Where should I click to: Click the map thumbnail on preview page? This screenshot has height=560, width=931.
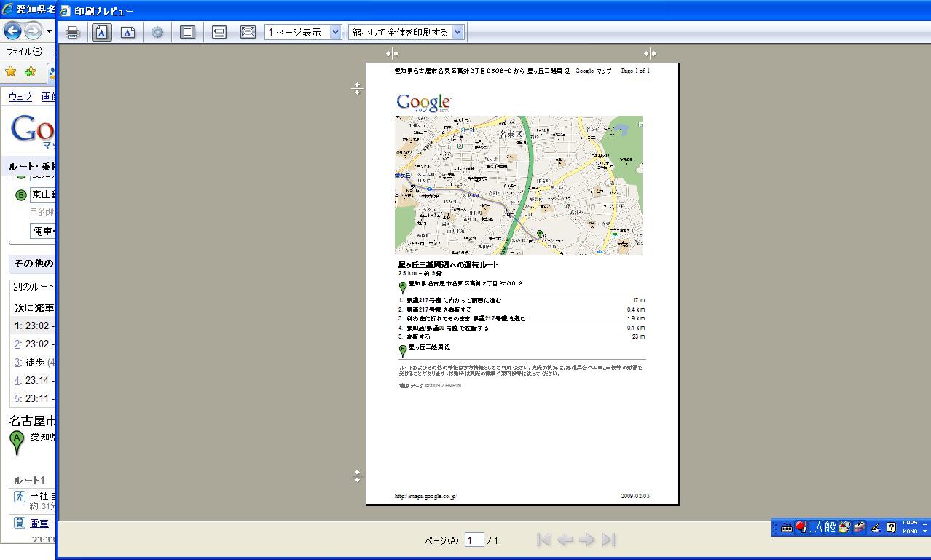519,185
